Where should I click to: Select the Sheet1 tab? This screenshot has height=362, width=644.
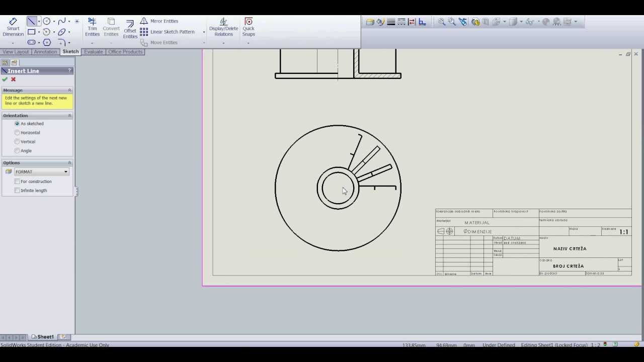tap(43, 337)
